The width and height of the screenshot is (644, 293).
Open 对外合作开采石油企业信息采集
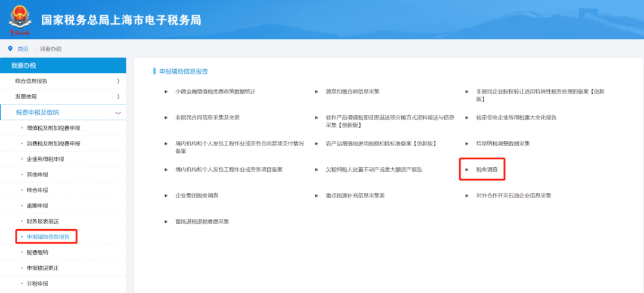tap(513, 196)
